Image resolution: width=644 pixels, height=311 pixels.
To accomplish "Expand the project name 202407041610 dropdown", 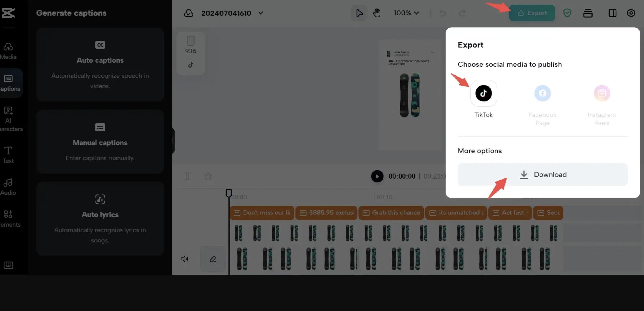I will (261, 13).
